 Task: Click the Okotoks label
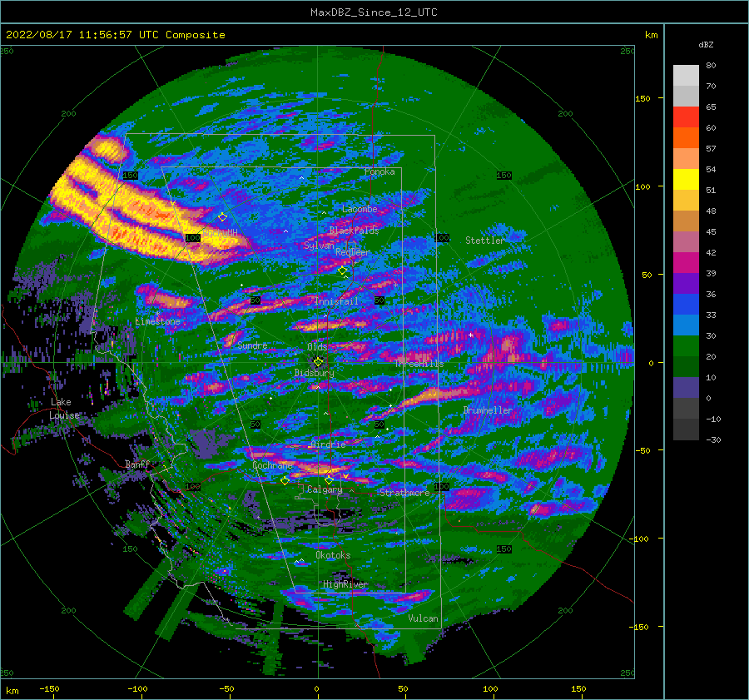tap(333, 555)
